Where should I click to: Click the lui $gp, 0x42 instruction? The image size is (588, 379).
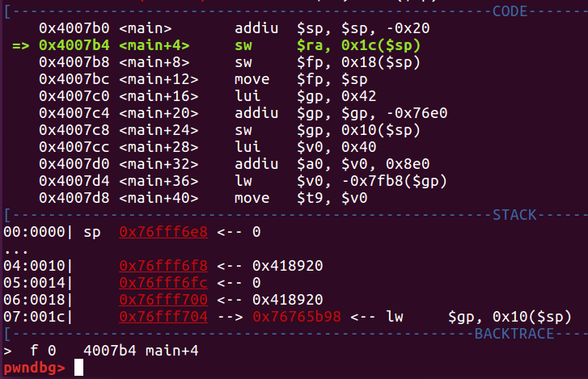click(x=305, y=96)
